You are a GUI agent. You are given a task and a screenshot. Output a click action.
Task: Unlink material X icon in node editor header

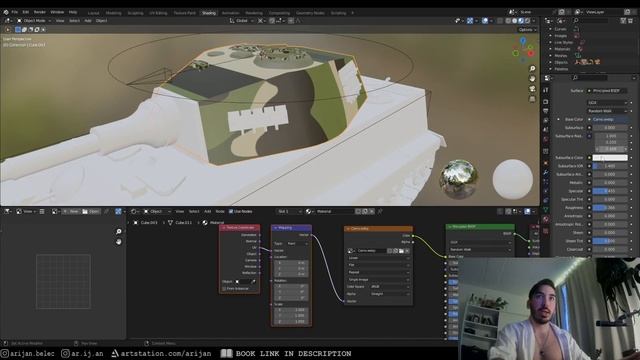(371, 211)
